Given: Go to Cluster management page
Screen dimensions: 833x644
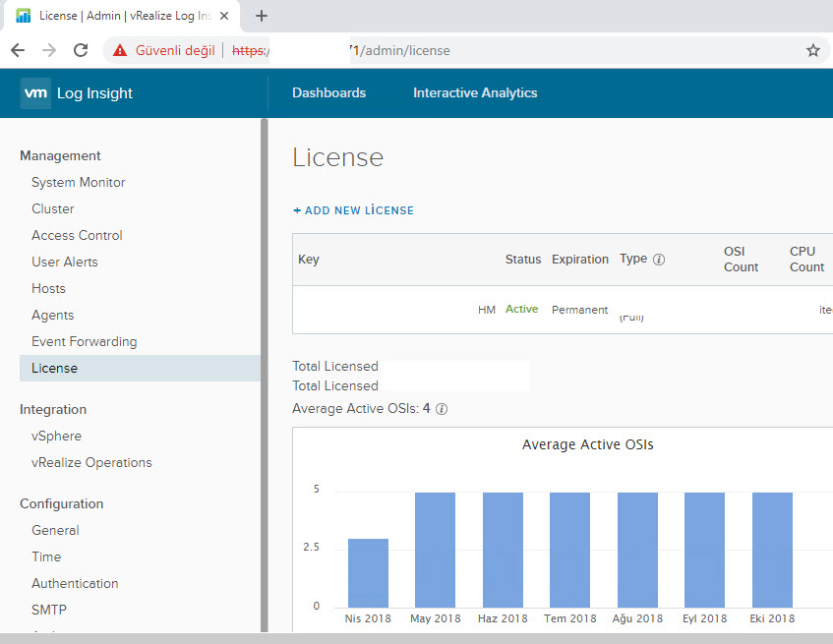Looking at the screenshot, I should [x=52, y=209].
